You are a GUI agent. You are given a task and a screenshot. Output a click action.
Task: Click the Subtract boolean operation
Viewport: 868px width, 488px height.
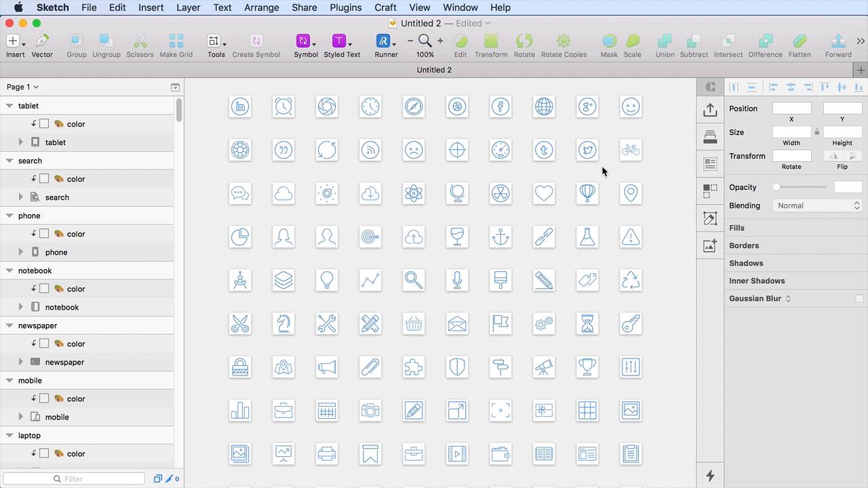point(694,45)
